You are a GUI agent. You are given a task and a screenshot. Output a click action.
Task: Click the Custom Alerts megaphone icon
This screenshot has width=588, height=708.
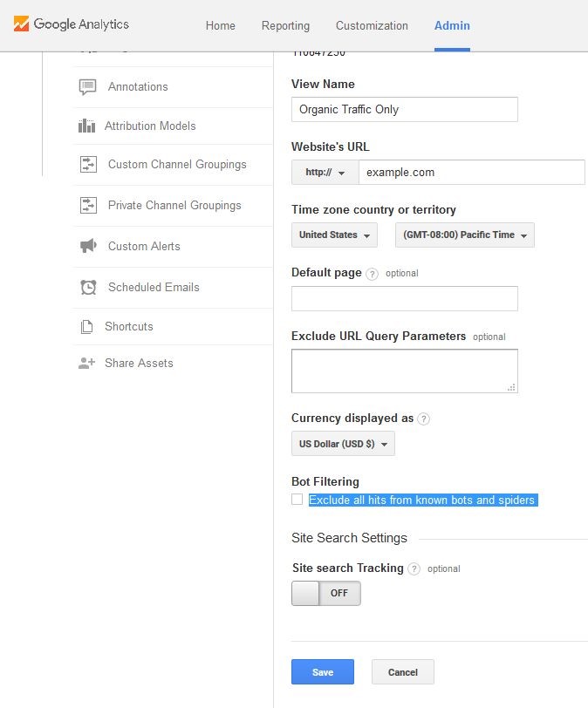point(88,246)
